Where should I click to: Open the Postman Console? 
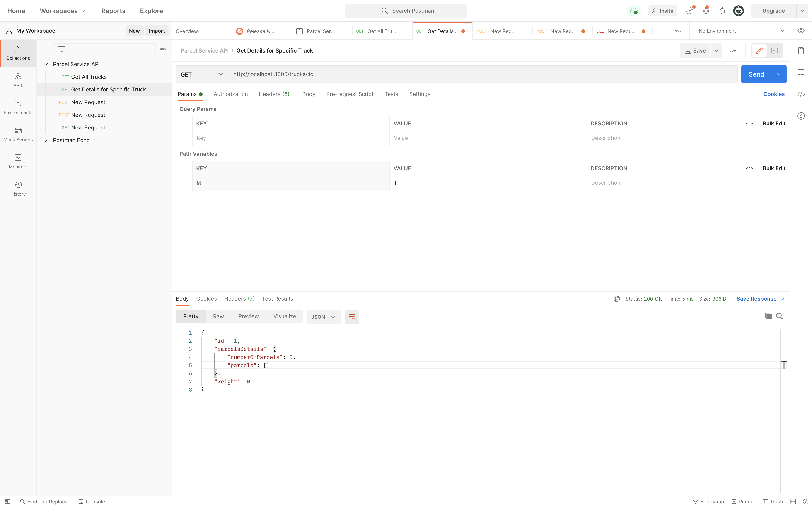click(92, 501)
